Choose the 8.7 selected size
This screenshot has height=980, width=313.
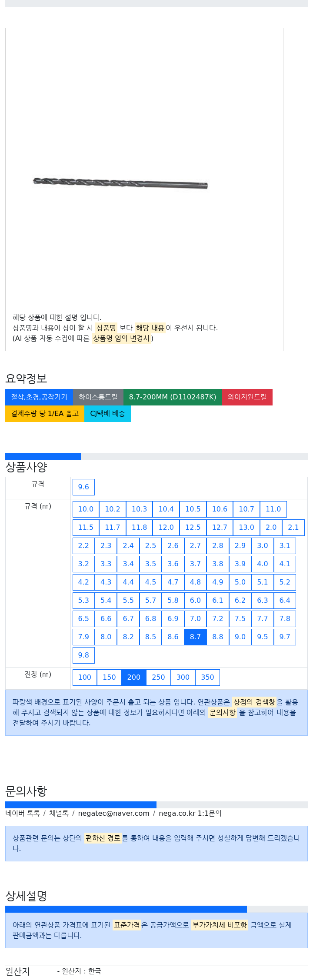[x=195, y=637]
